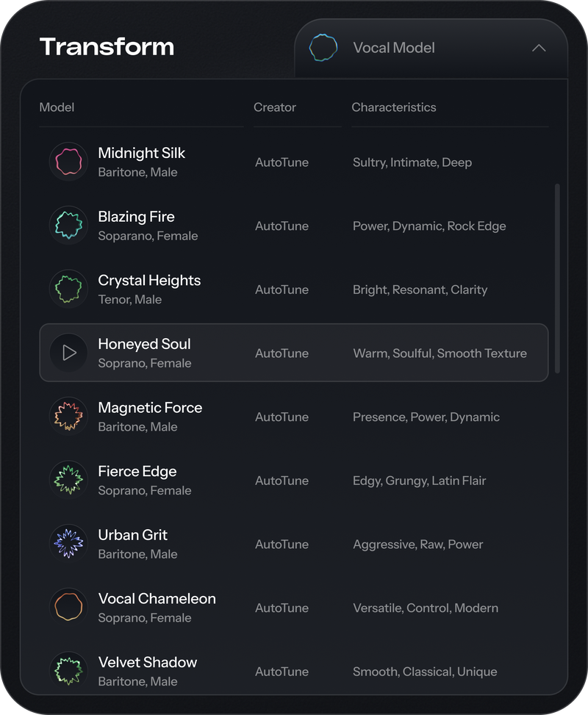Click the Urban Grit purple waveform icon
Image resolution: width=588 pixels, height=715 pixels.
pyautogui.click(x=68, y=544)
